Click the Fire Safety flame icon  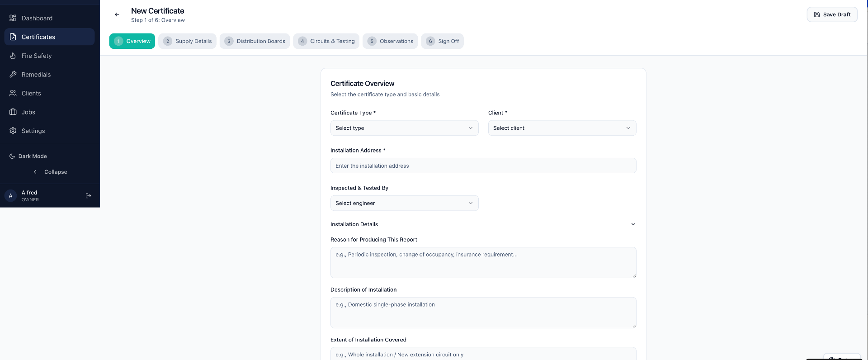click(x=13, y=56)
